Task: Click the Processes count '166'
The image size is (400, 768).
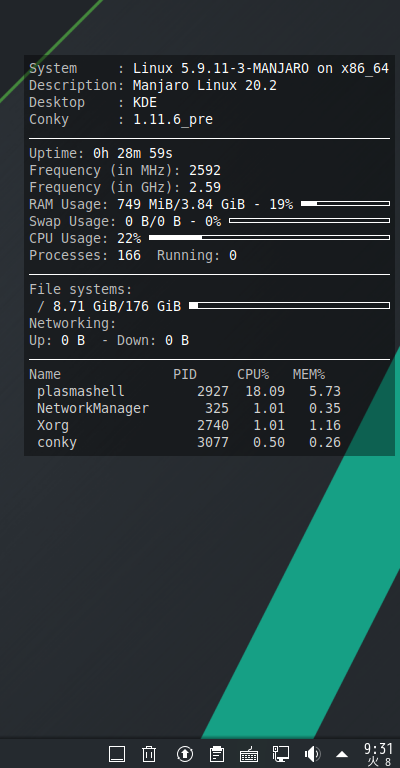Action: click(129, 256)
